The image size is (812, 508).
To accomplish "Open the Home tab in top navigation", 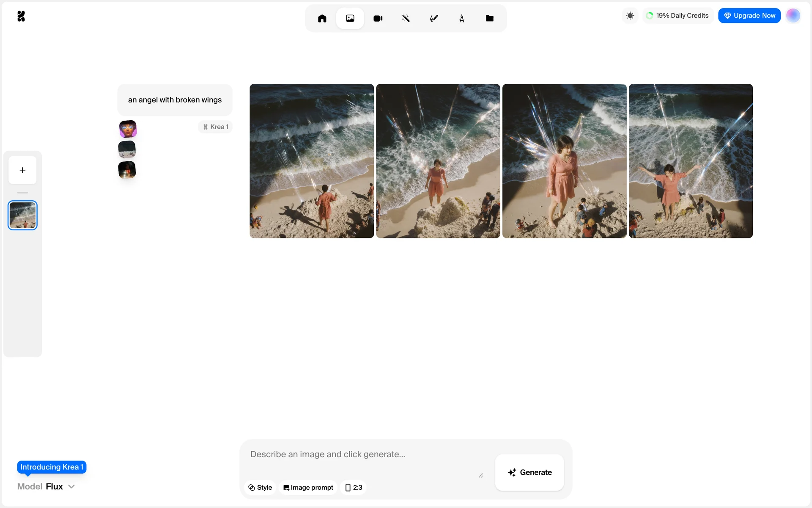I will 322,18.
